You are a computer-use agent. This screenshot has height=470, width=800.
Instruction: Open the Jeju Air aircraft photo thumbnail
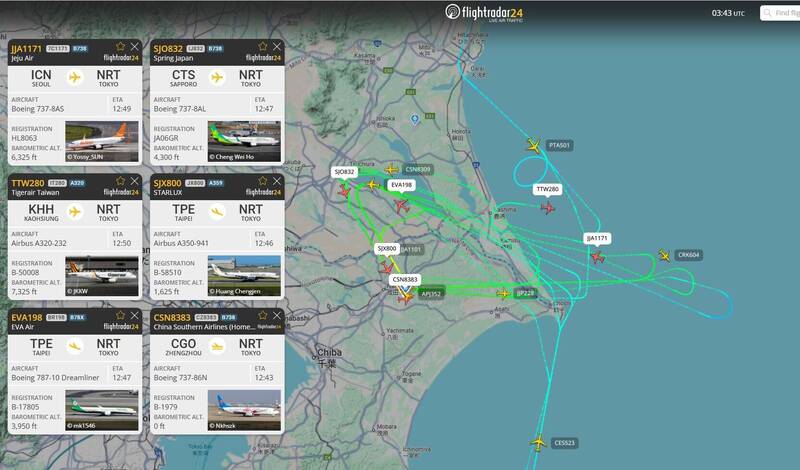102,141
